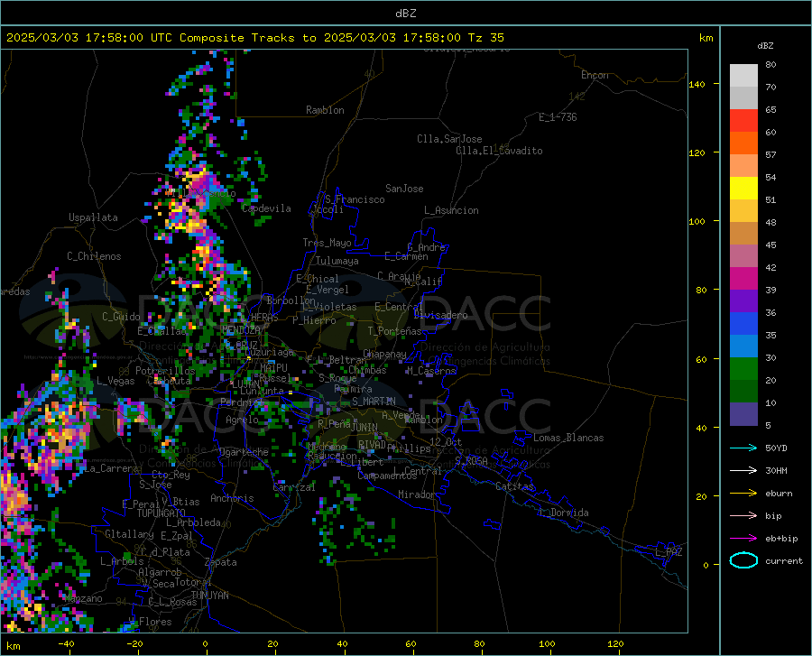The image size is (812, 656).
Task: Click the S_MARTIN map label
Action: pos(374,402)
